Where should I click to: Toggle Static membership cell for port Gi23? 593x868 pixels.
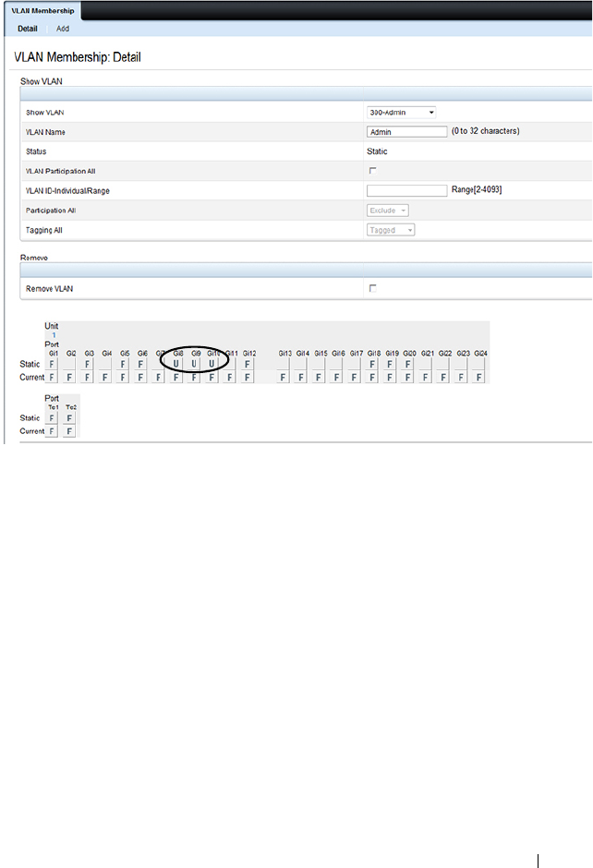(461, 364)
